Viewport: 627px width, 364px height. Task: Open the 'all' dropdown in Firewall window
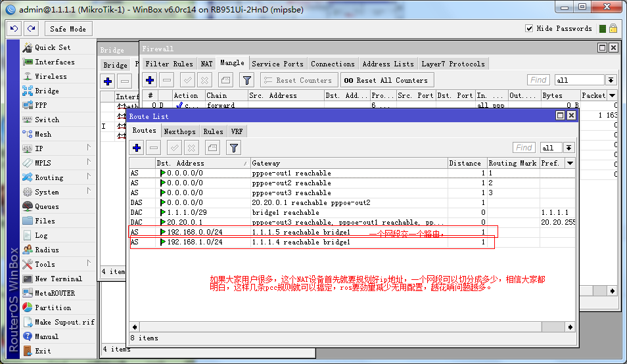click(611, 80)
